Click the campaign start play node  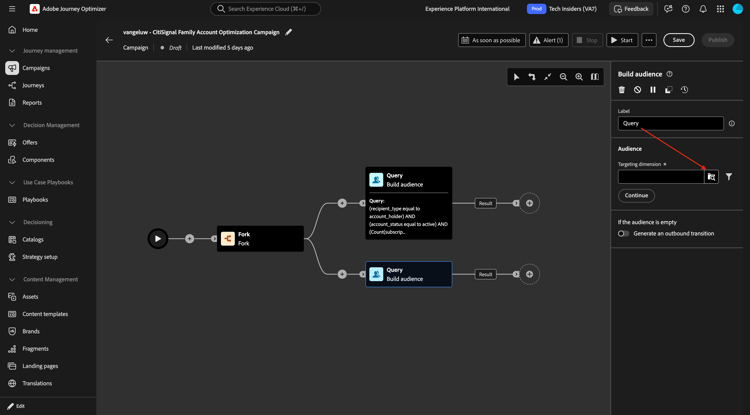coord(158,239)
